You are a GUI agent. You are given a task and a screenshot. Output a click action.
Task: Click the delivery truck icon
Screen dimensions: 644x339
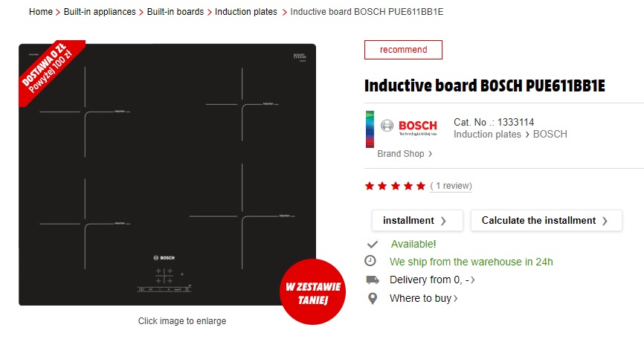tap(372, 280)
